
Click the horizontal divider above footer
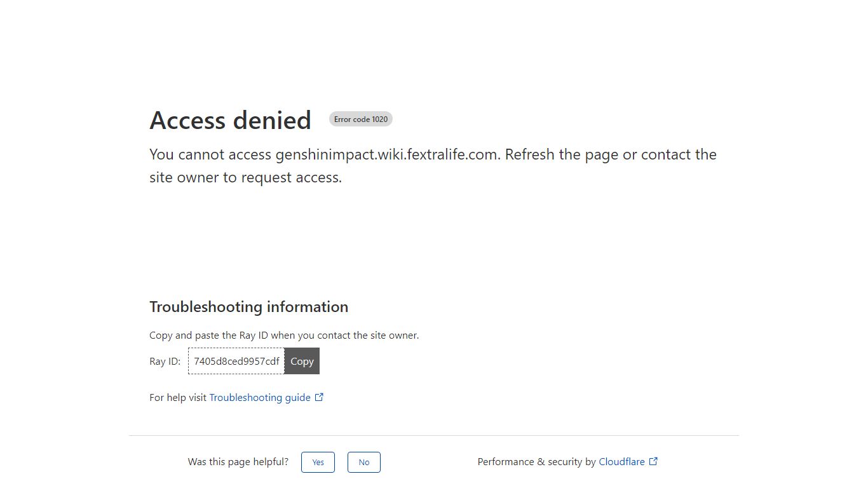click(434, 435)
